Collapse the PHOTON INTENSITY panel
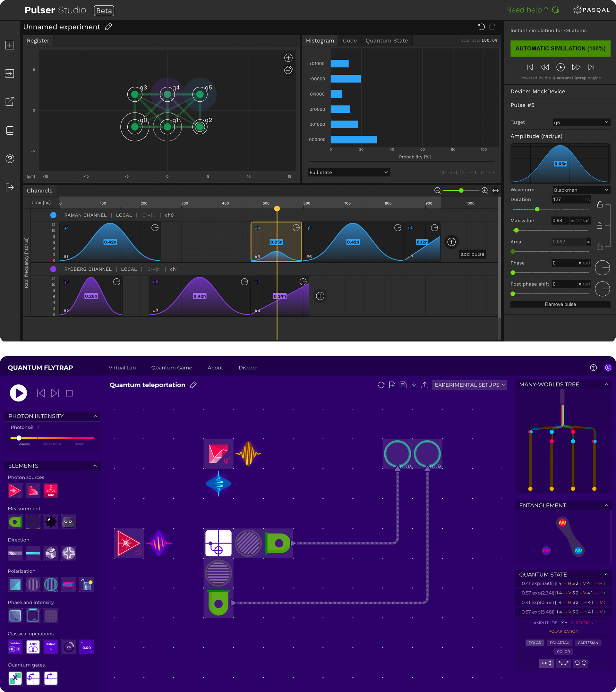 pyautogui.click(x=95, y=416)
